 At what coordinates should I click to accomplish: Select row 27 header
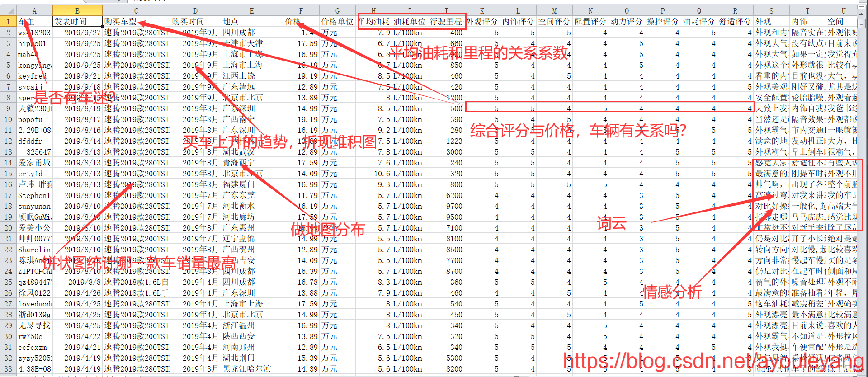(x=8, y=304)
